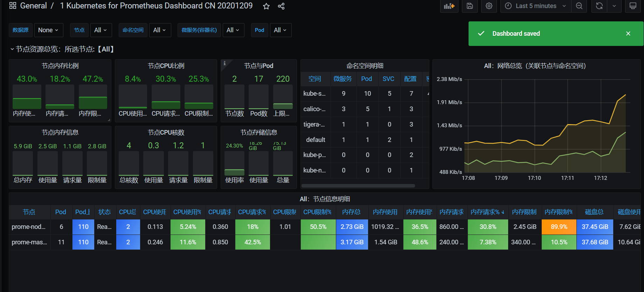Open the 数据源 None dropdown
644x292 pixels.
click(x=48, y=30)
